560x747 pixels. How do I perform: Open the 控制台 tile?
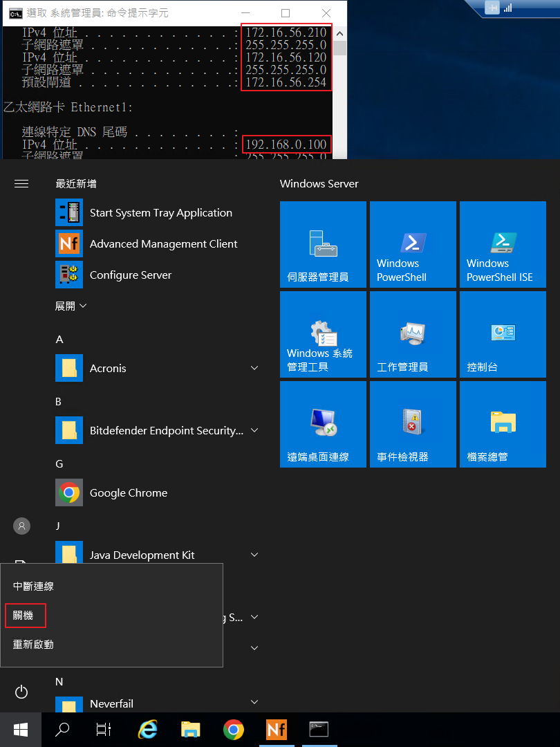click(503, 335)
